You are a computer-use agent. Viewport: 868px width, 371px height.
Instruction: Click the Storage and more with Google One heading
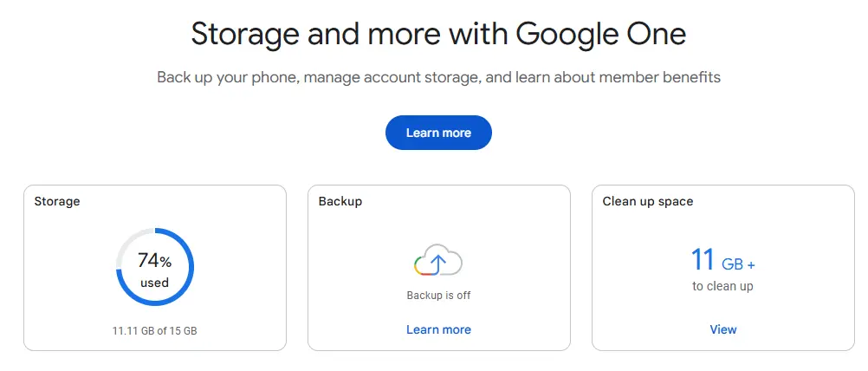[438, 34]
